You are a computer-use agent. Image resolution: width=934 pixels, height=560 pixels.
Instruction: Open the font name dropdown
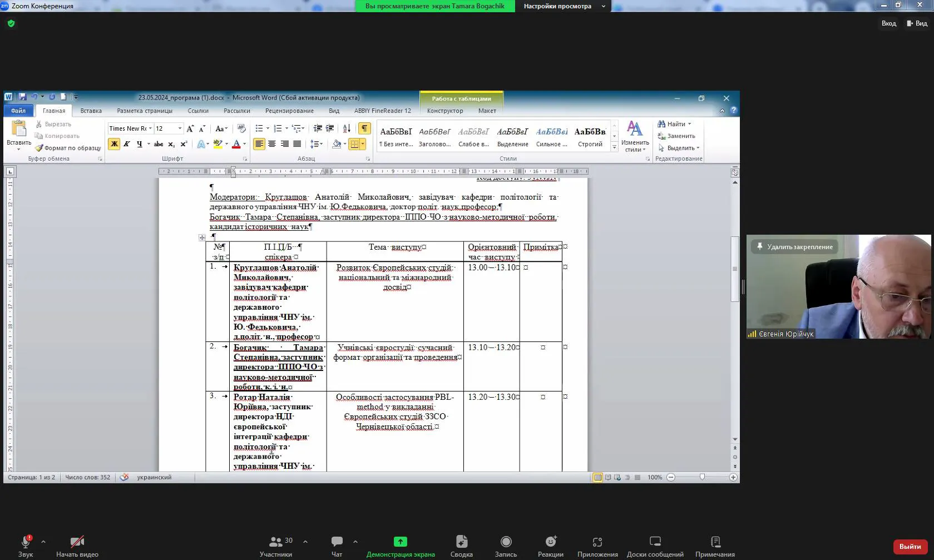pos(150,128)
